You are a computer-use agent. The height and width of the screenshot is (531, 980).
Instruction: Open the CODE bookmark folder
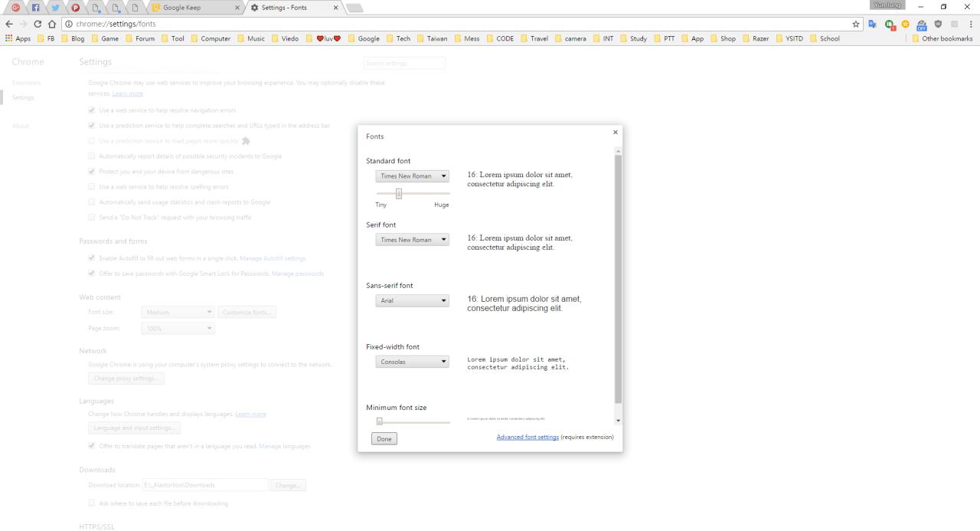pos(500,38)
